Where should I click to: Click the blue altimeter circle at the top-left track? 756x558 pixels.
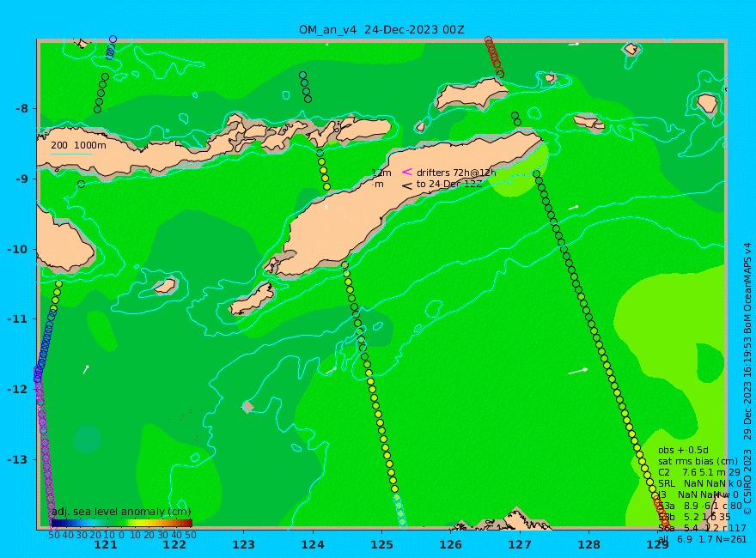(x=113, y=39)
